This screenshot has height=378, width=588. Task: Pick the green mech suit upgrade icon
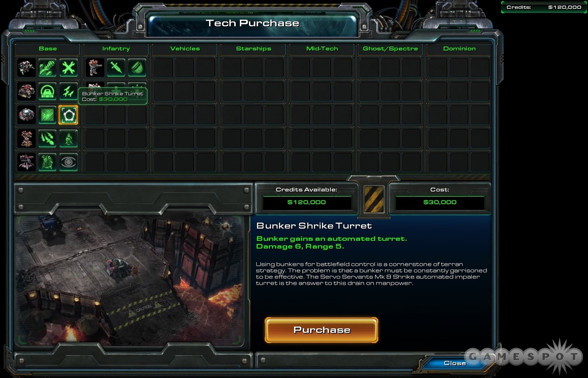47,162
